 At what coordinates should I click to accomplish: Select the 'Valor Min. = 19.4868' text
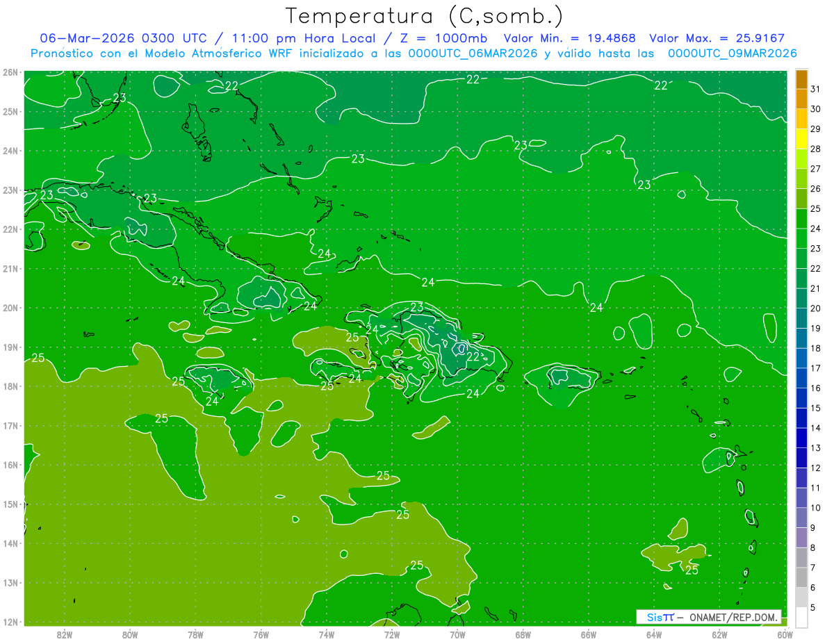[569, 38]
